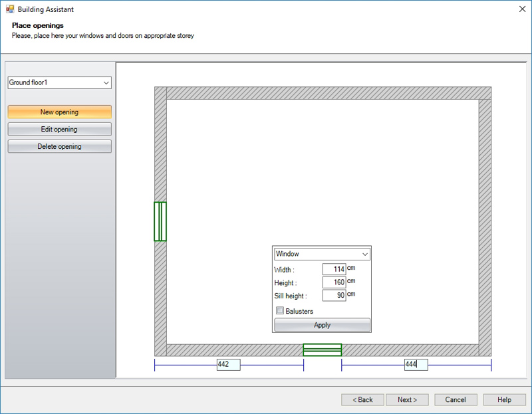
Task: Click the 442 left distance field
Action: point(228,365)
